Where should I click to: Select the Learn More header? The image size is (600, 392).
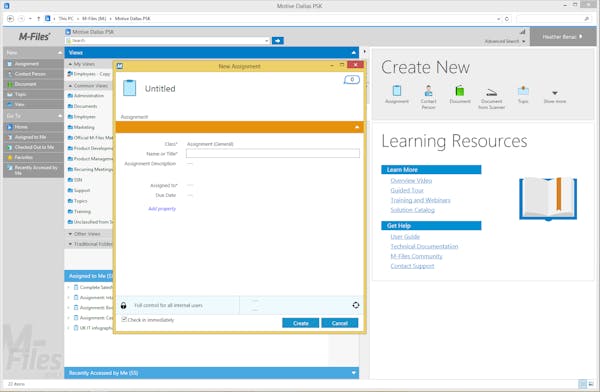click(x=431, y=170)
